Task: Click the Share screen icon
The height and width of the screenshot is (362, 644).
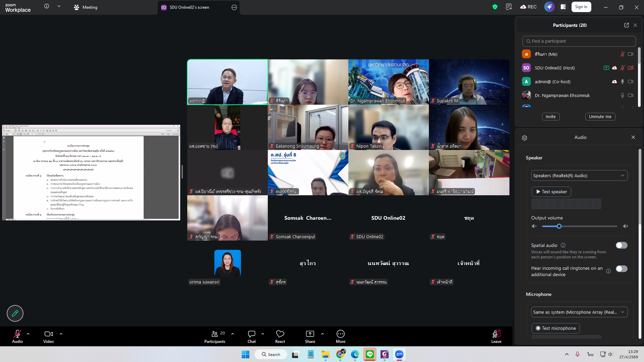Action: pos(310,337)
